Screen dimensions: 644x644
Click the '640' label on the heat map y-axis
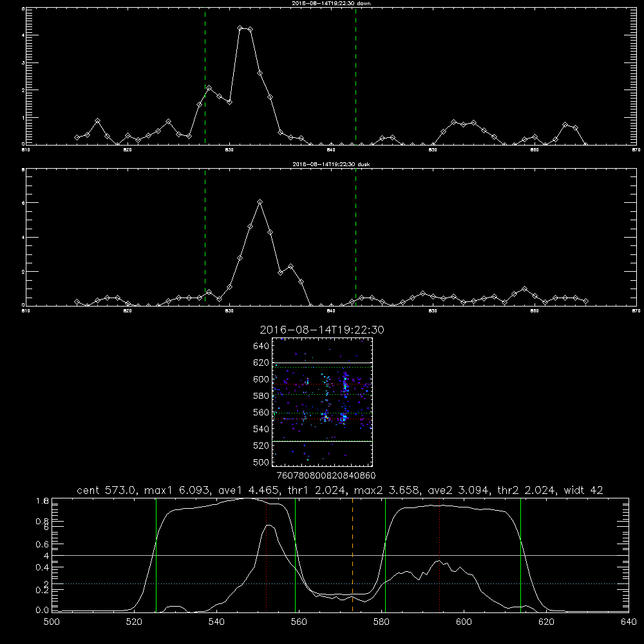click(261, 346)
